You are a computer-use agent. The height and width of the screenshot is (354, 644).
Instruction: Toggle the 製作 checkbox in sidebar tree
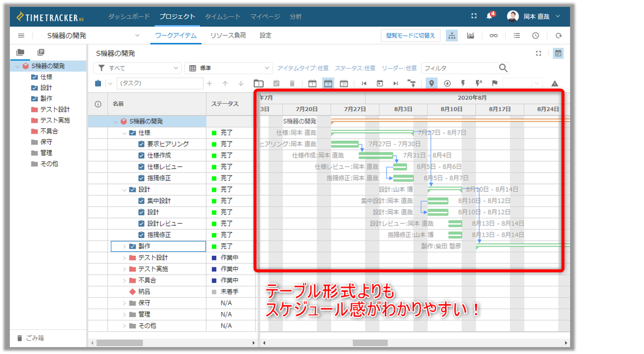point(34,99)
